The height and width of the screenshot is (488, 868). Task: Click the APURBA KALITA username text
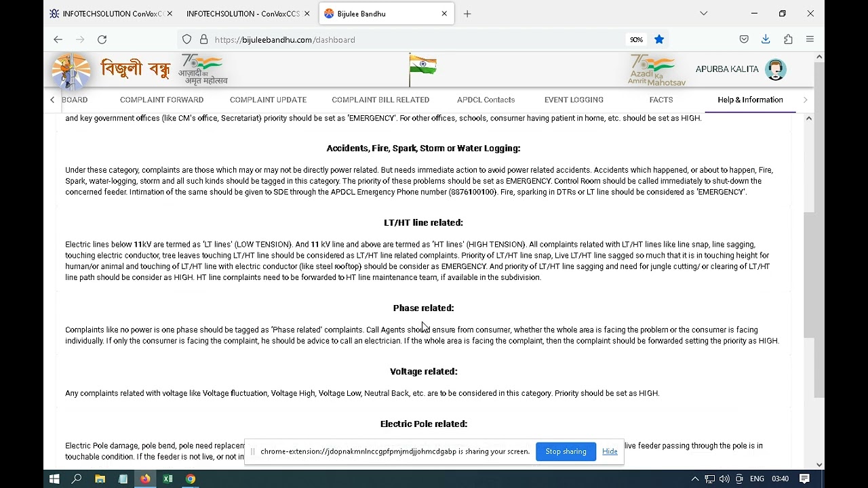727,69
